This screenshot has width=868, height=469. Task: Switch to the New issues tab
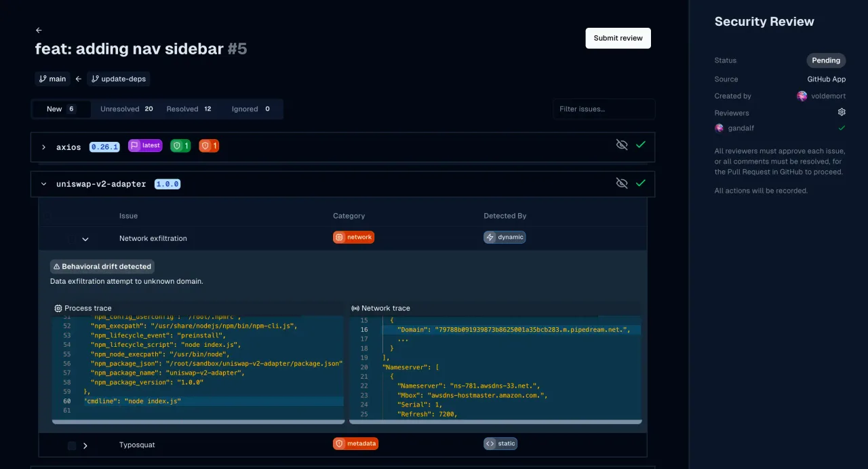(x=61, y=109)
